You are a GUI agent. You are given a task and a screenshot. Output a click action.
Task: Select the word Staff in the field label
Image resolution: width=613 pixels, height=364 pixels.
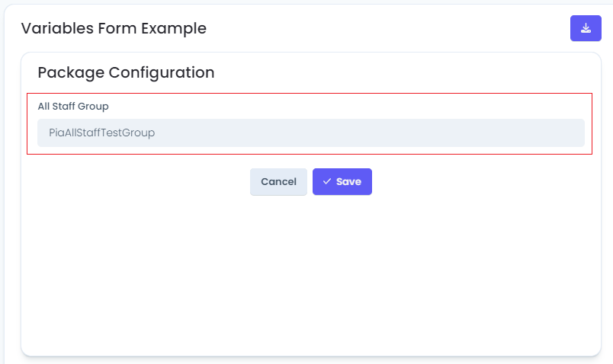[x=64, y=107]
